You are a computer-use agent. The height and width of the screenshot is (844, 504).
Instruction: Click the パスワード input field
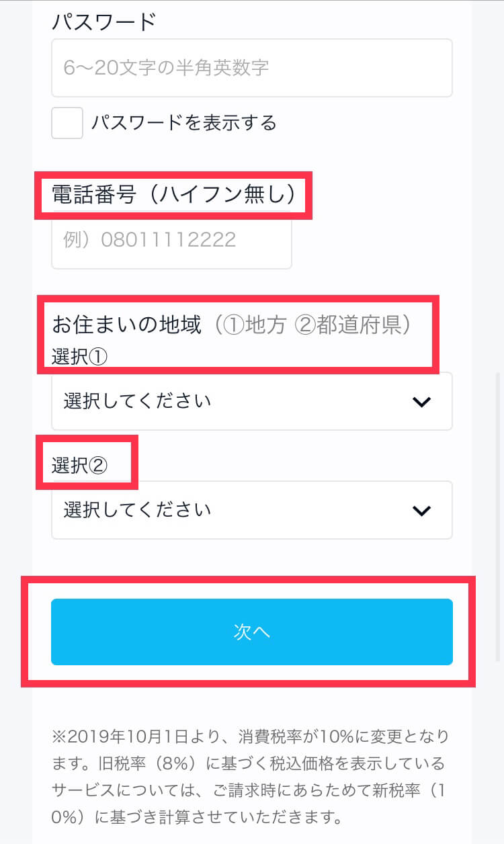coord(252,68)
